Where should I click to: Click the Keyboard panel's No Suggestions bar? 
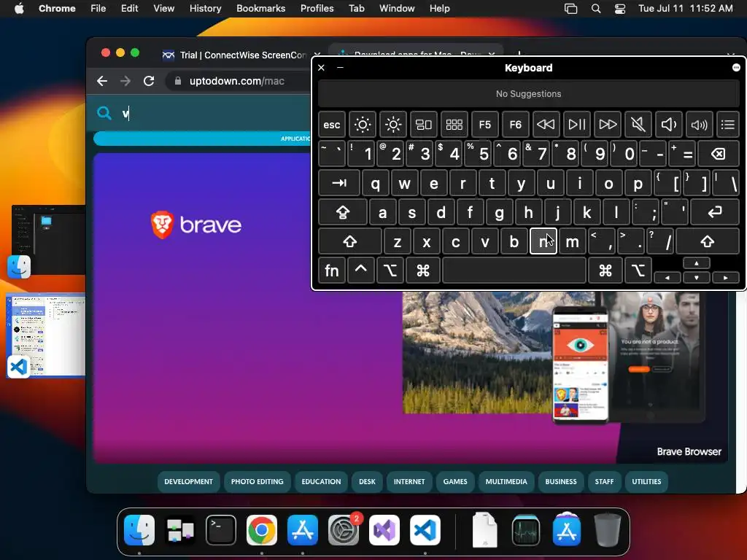528,94
